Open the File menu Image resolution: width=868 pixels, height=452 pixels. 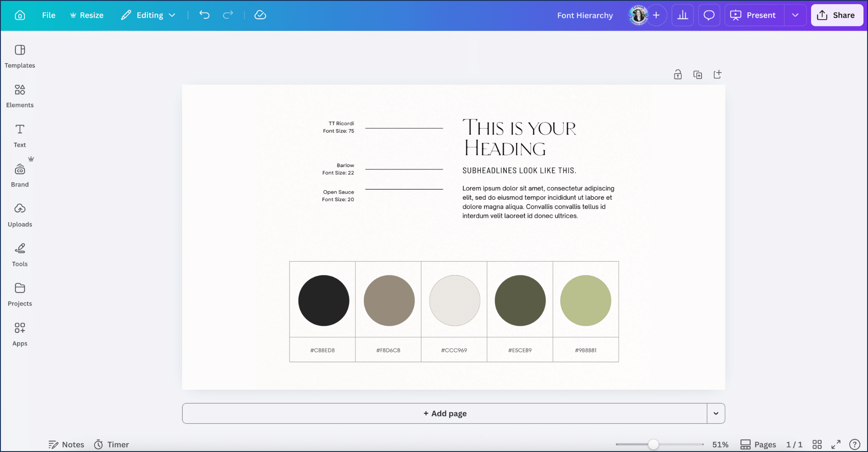48,15
